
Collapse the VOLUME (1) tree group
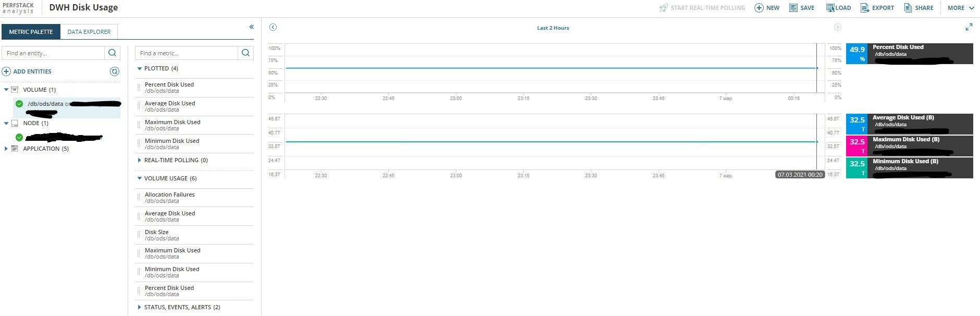point(6,90)
